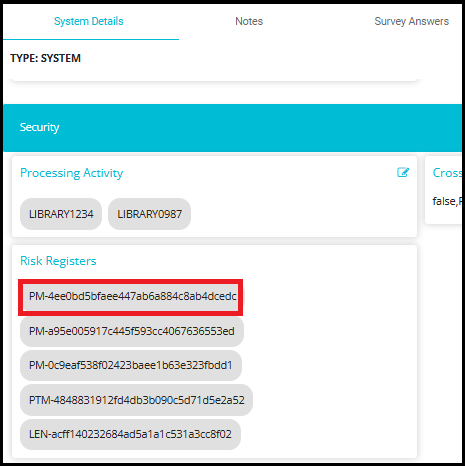This screenshot has width=465, height=466.
Task: Select the LIBRARY0987 processing activity chip
Action: [x=149, y=214]
